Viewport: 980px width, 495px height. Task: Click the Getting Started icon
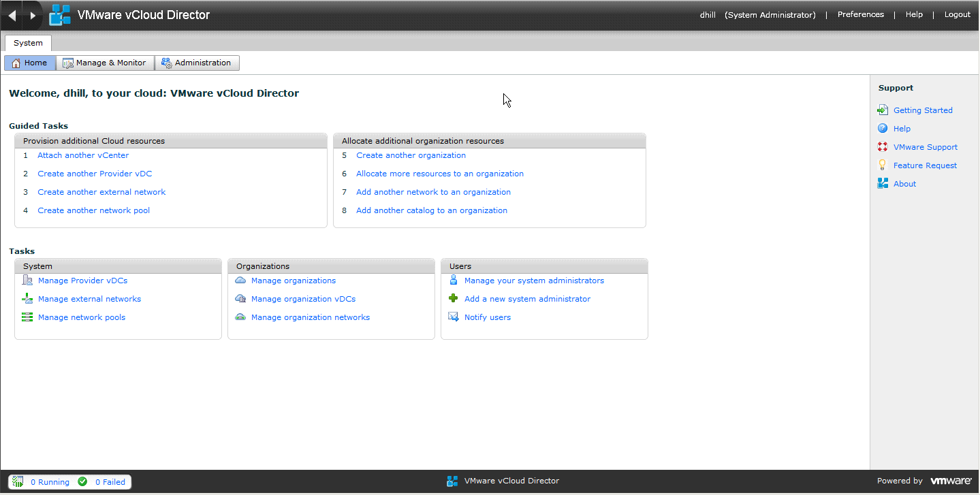pyautogui.click(x=883, y=110)
